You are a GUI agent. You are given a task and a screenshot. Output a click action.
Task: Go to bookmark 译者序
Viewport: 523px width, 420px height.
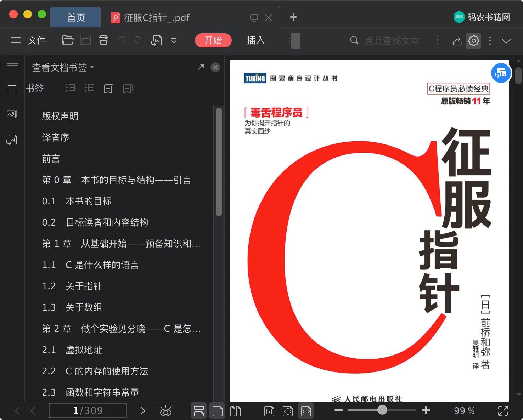56,137
